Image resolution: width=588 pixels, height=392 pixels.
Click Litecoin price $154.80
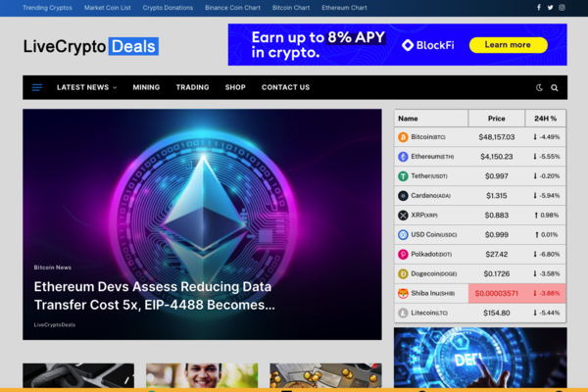pyautogui.click(x=497, y=313)
